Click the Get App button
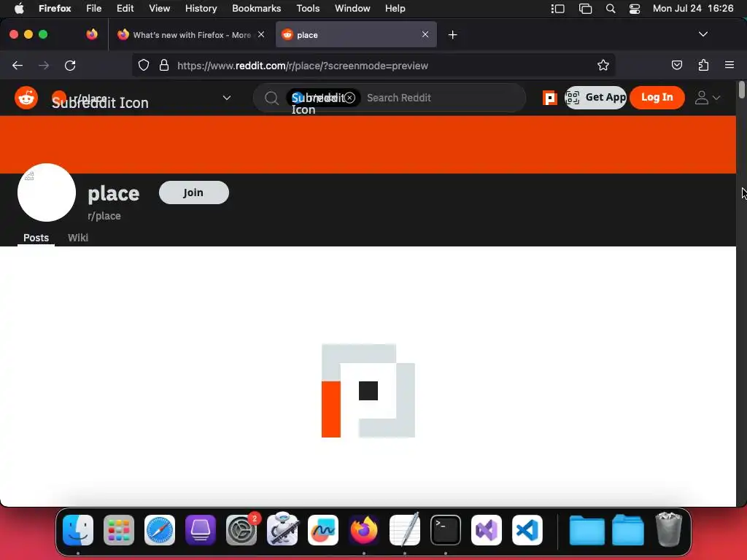The image size is (747, 560). click(595, 97)
